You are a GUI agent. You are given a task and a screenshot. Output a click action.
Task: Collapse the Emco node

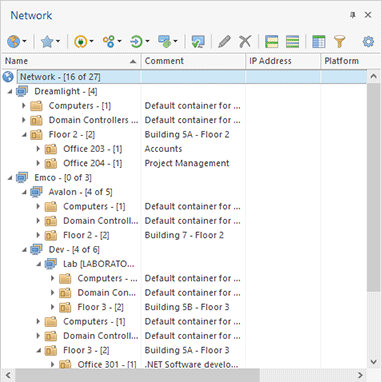point(10,178)
